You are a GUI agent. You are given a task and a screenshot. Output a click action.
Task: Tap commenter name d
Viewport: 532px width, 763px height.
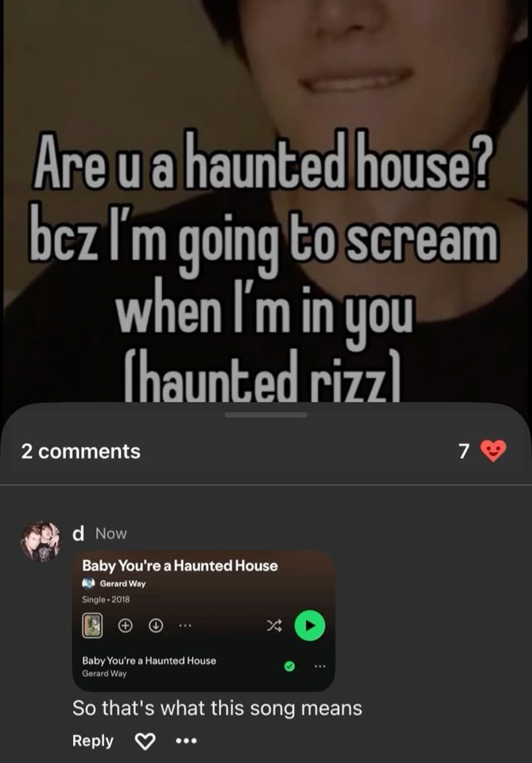[77, 533]
